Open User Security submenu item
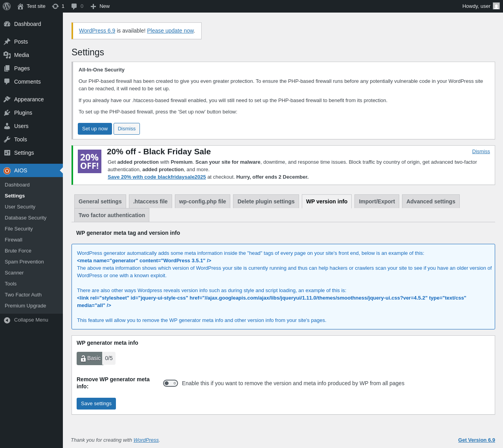This screenshot has width=503, height=448. click(31, 207)
